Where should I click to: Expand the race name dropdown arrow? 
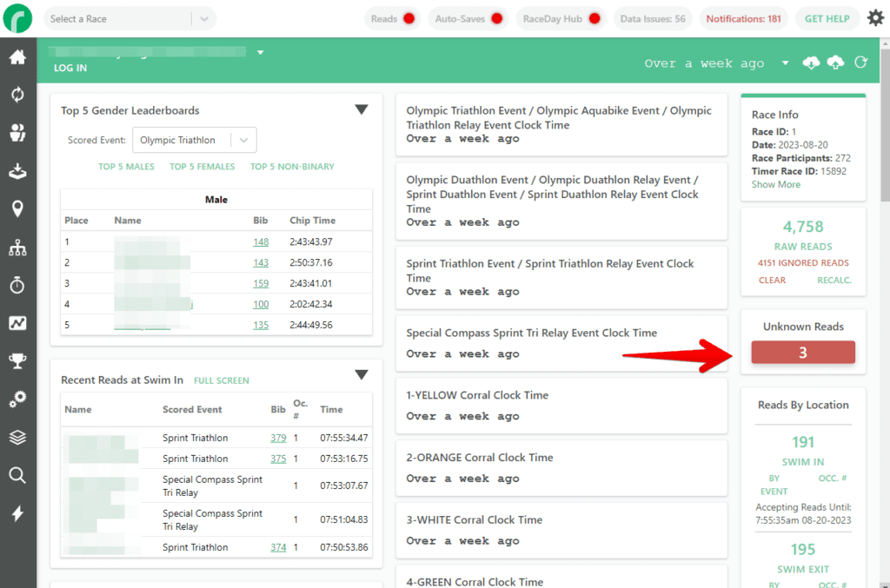(261, 52)
